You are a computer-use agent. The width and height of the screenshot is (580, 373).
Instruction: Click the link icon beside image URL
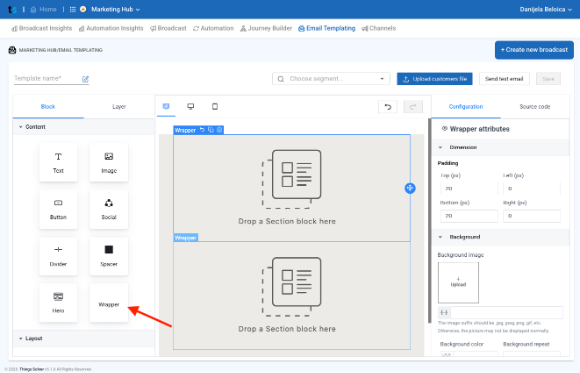coord(444,313)
